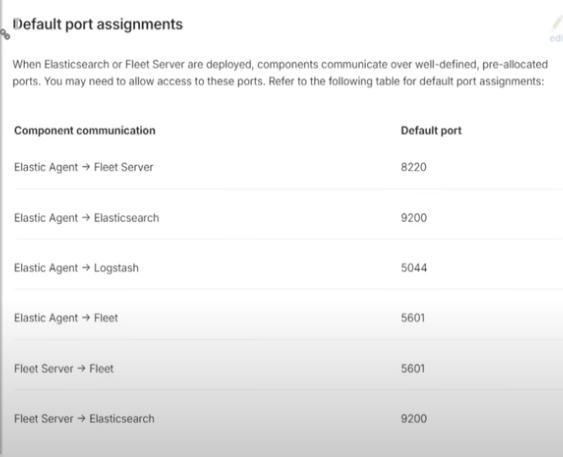Click the intro paragraph about pre-allocated ports
The height and width of the screenshot is (457, 563).
[280, 73]
